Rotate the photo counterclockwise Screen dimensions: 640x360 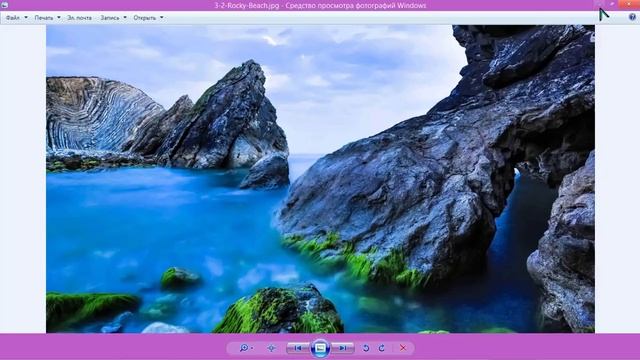[366, 348]
